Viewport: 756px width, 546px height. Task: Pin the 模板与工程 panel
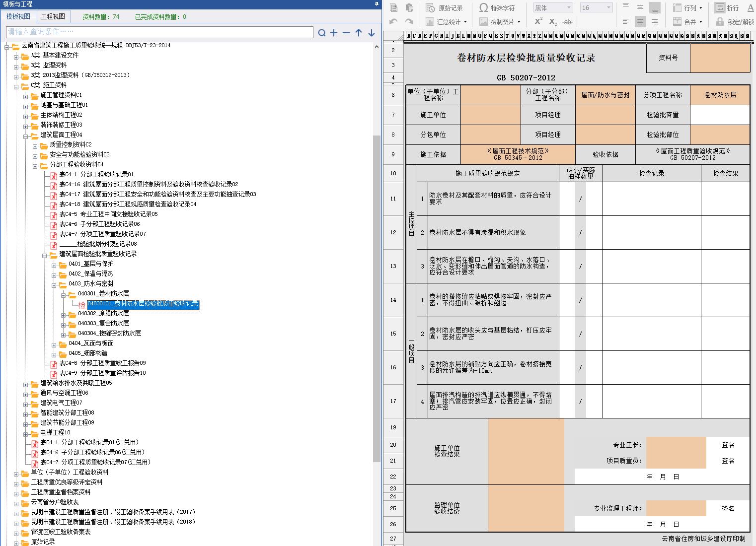point(377,4)
